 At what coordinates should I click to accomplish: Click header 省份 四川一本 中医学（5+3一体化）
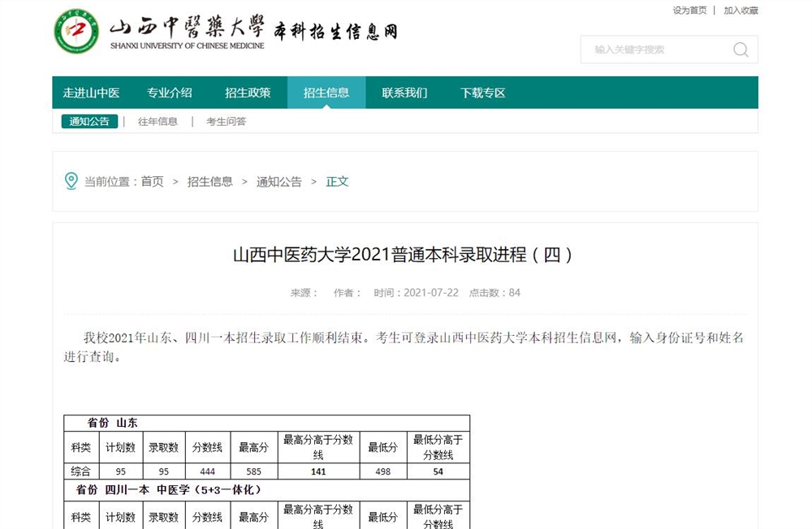coord(266,489)
